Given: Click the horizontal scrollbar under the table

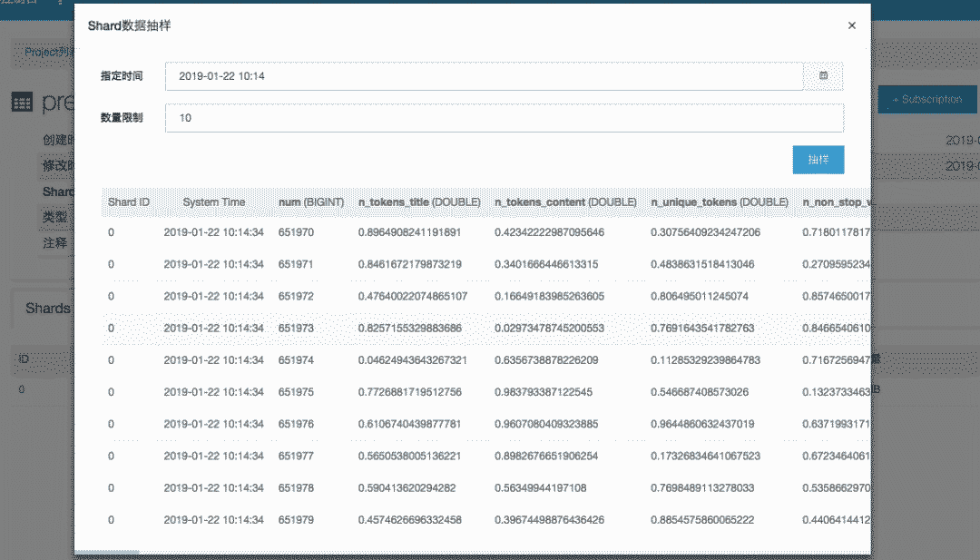Looking at the screenshot, I should pos(107,552).
